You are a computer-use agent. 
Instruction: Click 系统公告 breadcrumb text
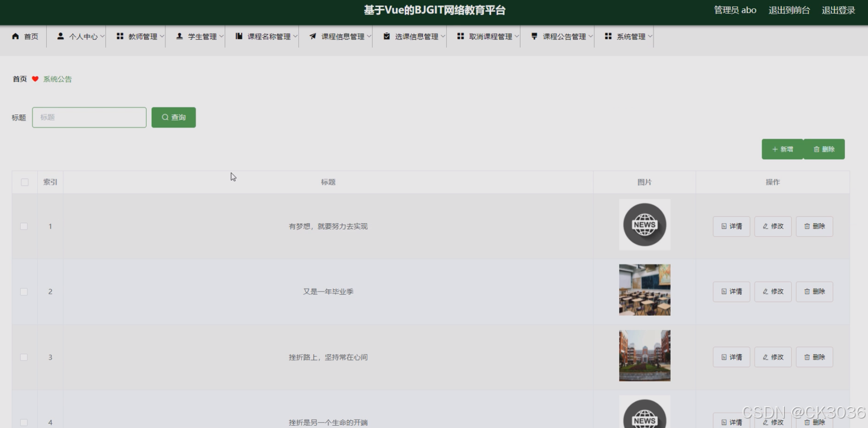tap(57, 79)
